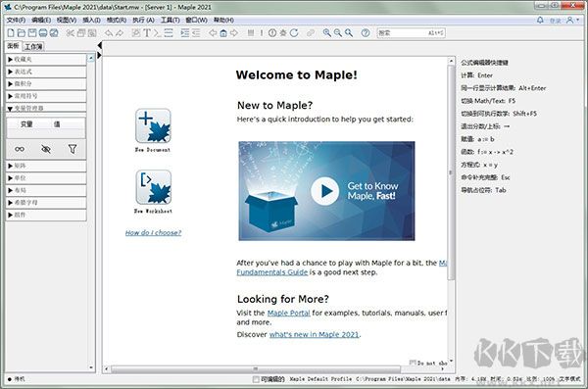Play the Get to Know Maple video

(324, 191)
